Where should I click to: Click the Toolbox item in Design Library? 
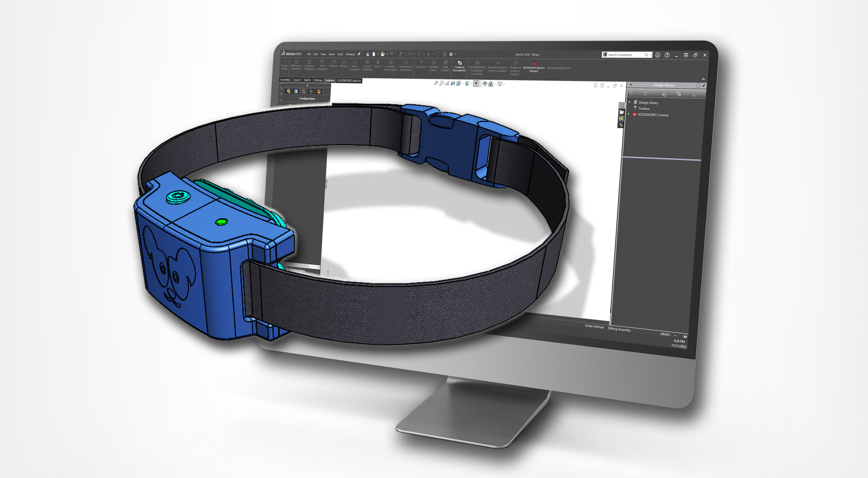tap(644, 108)
